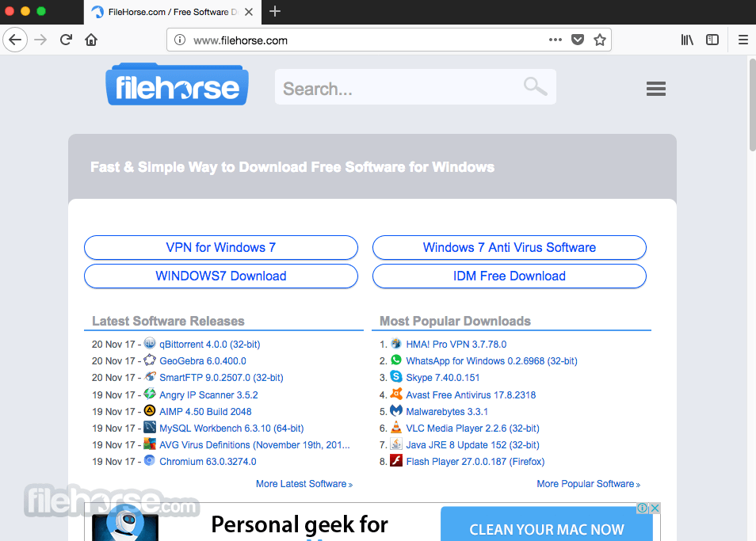Click the Angry IP Scanner icon
The width and height of the screenshot is (756, 541).
150,394
